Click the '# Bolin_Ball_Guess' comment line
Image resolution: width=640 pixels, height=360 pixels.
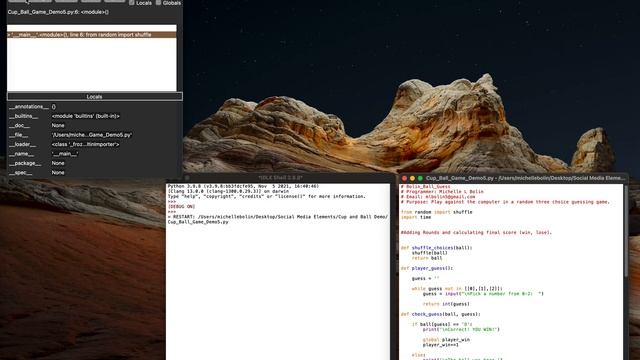pos(425,187)
